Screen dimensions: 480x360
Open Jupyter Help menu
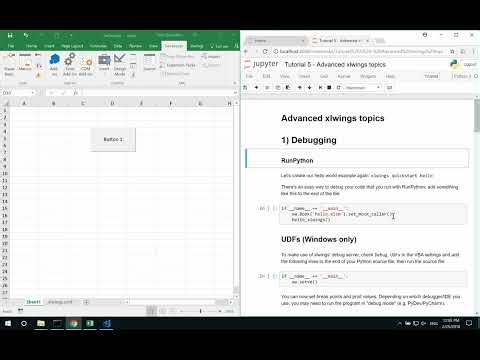pos(390,76)
